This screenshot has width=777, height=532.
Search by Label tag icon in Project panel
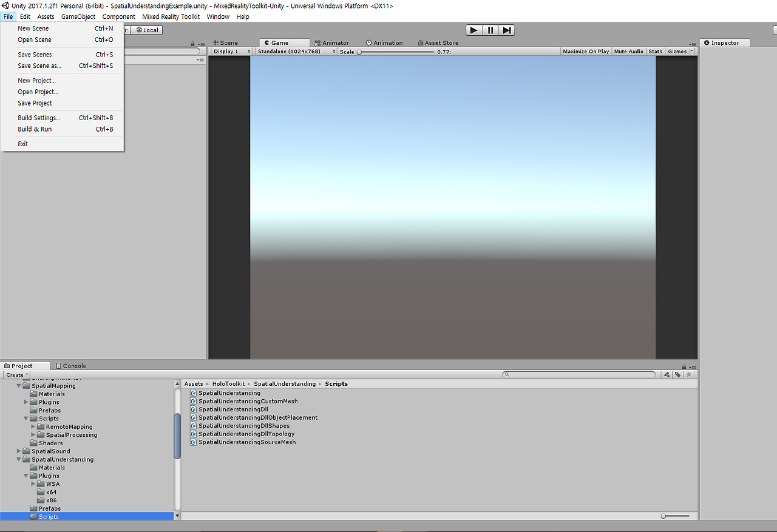pyautogui.click(x=678, y=375)
